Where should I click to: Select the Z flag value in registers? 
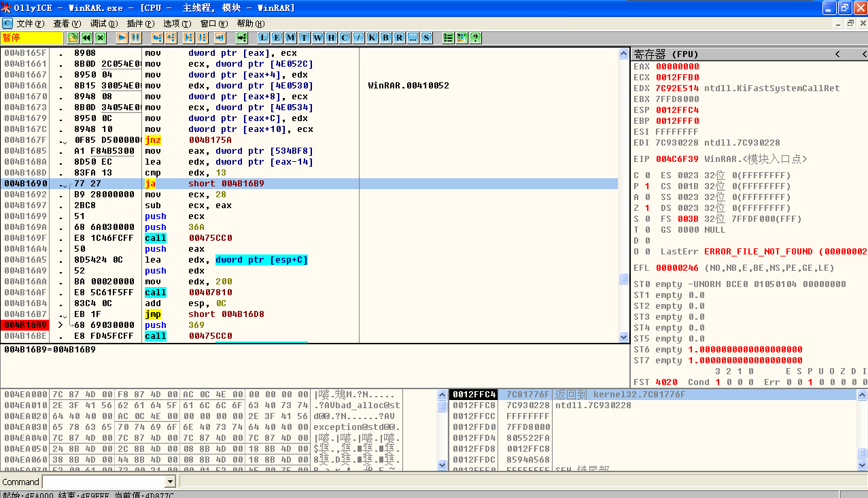click(647, 208)
